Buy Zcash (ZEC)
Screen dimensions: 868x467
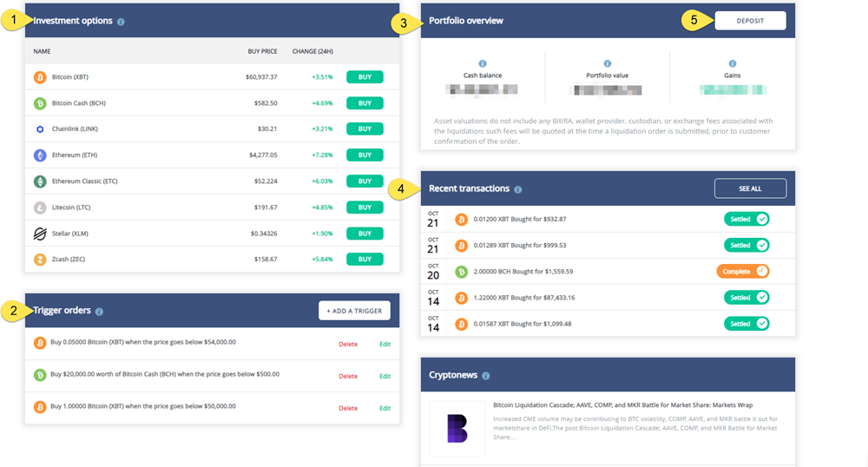[x=365, y=259]
